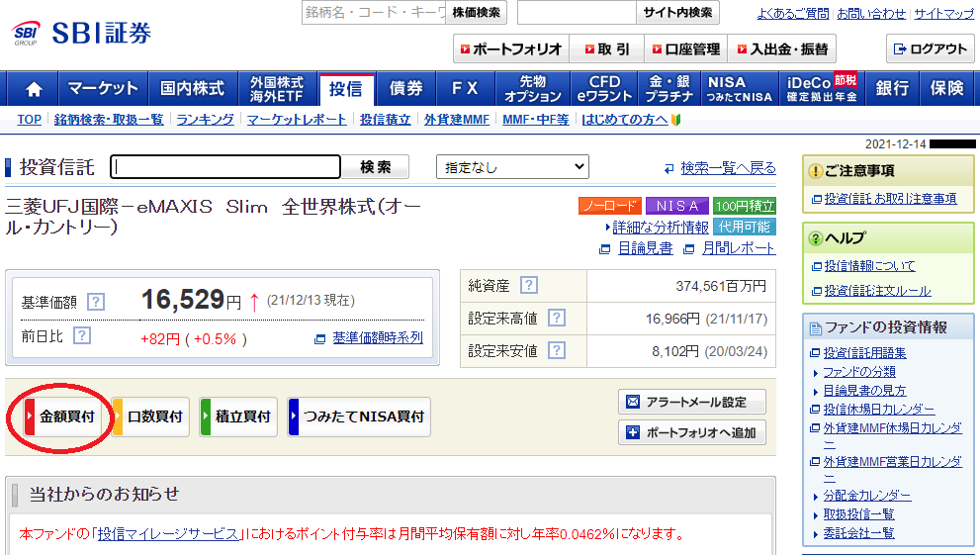Click the popup icon beside 目論見書

coord(604,249)
